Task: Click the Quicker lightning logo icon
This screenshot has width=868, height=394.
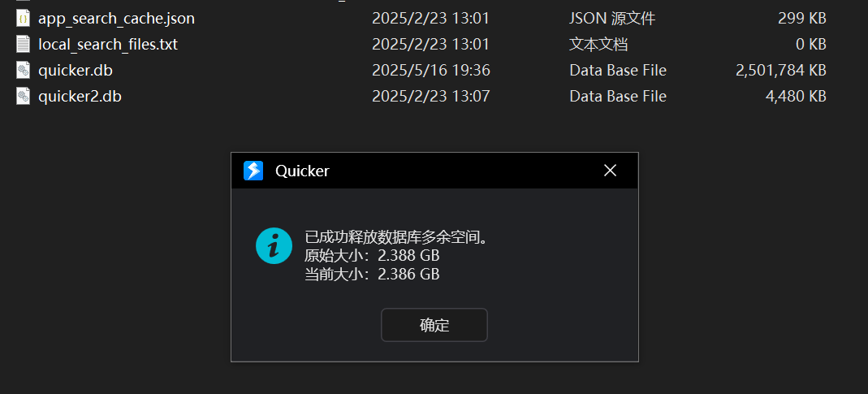Action: tap(253, 171)
